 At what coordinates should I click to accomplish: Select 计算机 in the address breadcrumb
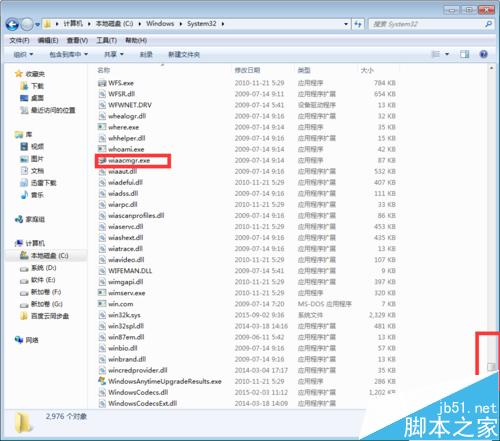pos(73,24)
